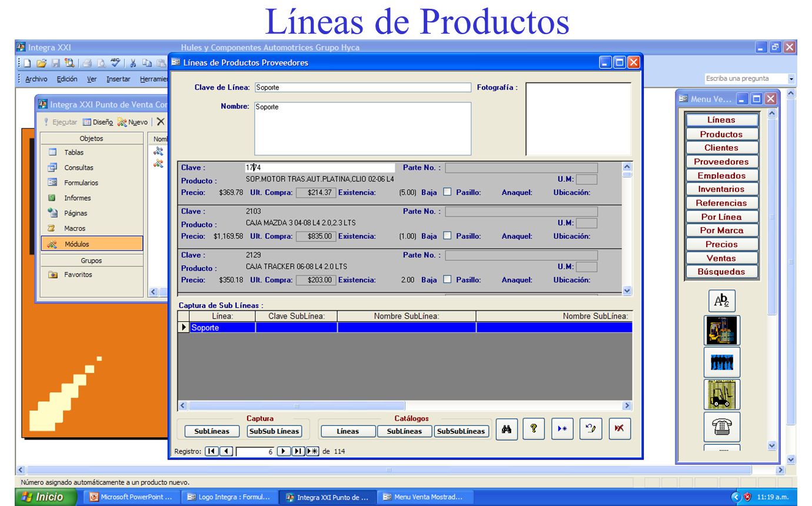
Task: Click the SubSub Líneas capture button
Action: pyautogui.click(x=274, y=431)
